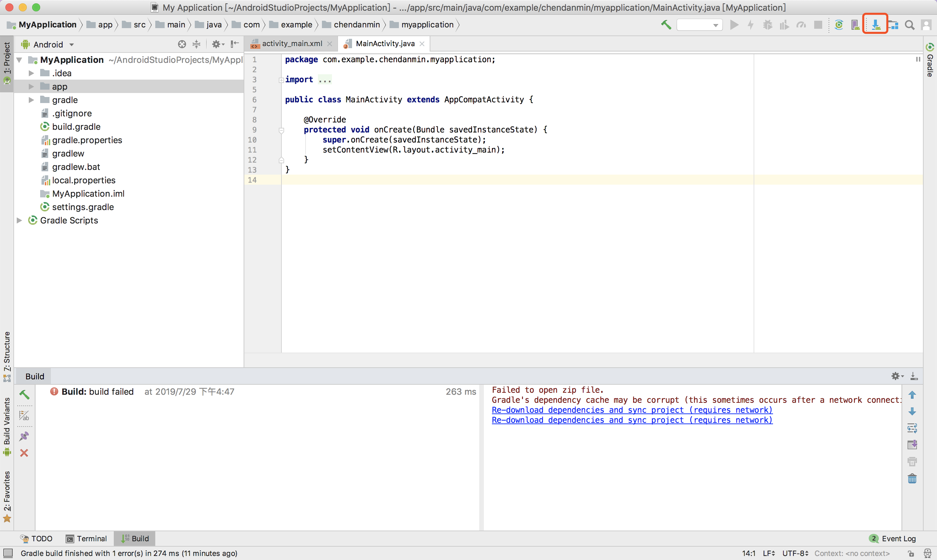Expand the app folder arrow
Screen dimensions: 937x560
31,86
